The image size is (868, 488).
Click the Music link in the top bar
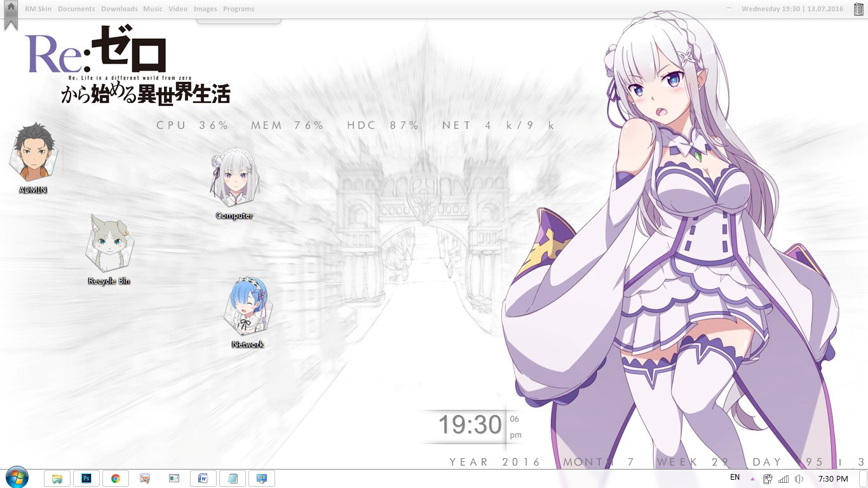tap(153, 8)
